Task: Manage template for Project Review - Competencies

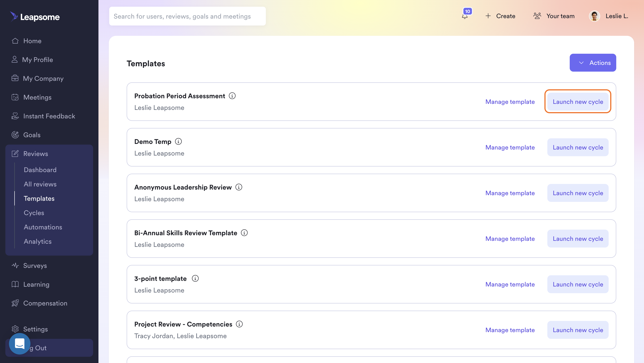Action: click(510, 330)
